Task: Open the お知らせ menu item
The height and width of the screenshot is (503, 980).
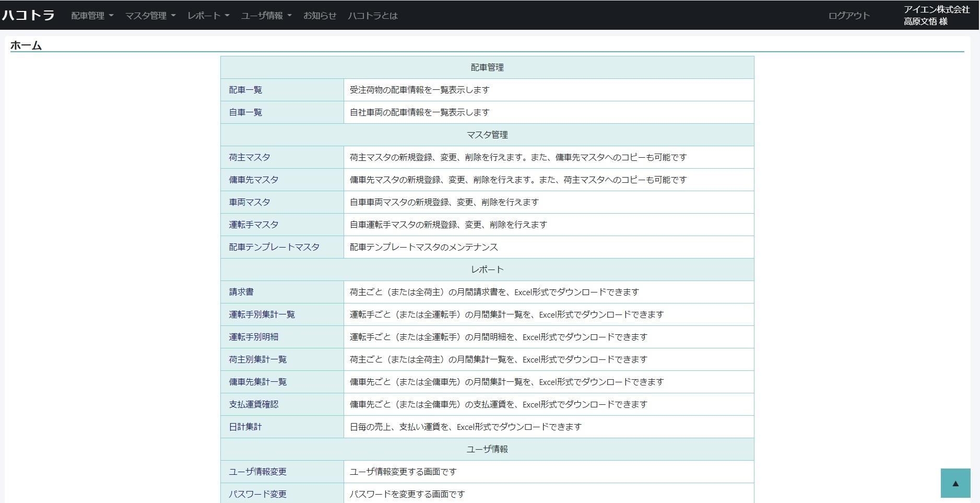Action: (320, 16)
